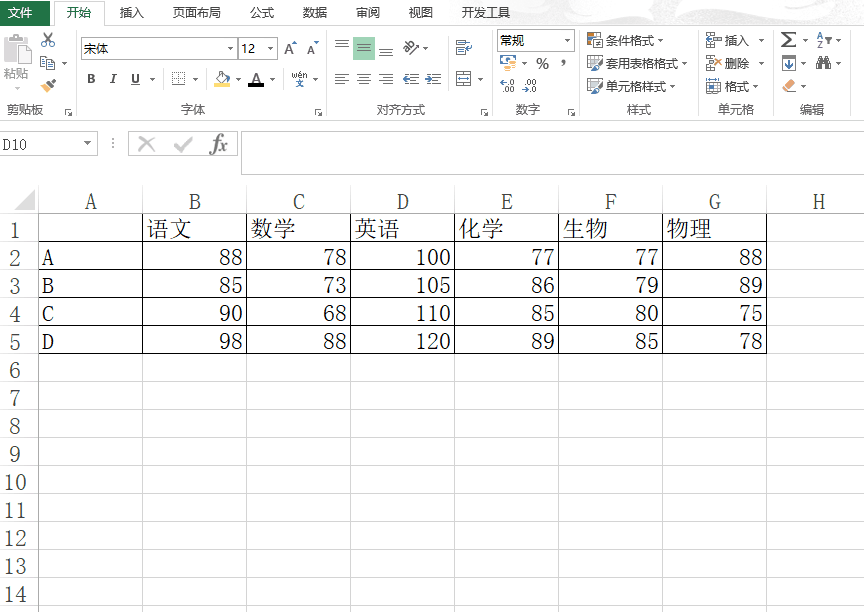Click the Insert Function fx icon

pos(218,144)
